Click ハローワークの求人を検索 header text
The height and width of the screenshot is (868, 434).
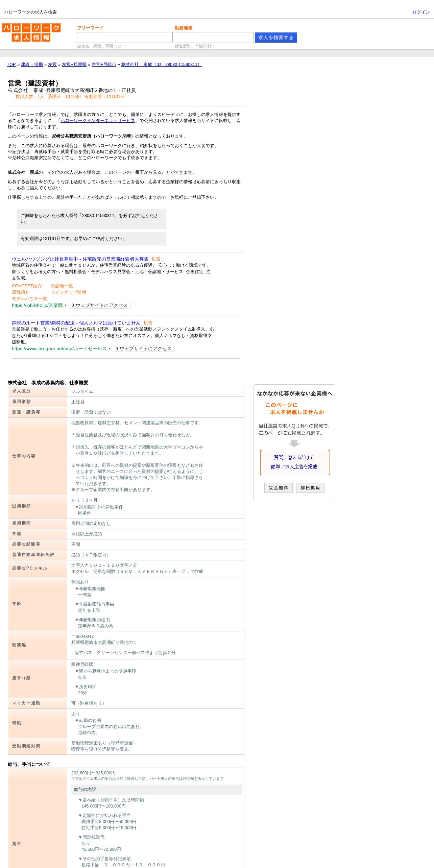(30, 12)
